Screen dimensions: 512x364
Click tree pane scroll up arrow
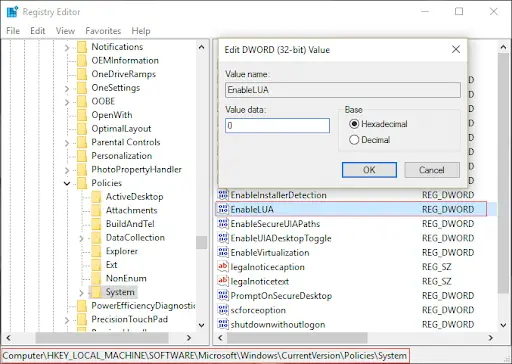(x=201, y=47)
